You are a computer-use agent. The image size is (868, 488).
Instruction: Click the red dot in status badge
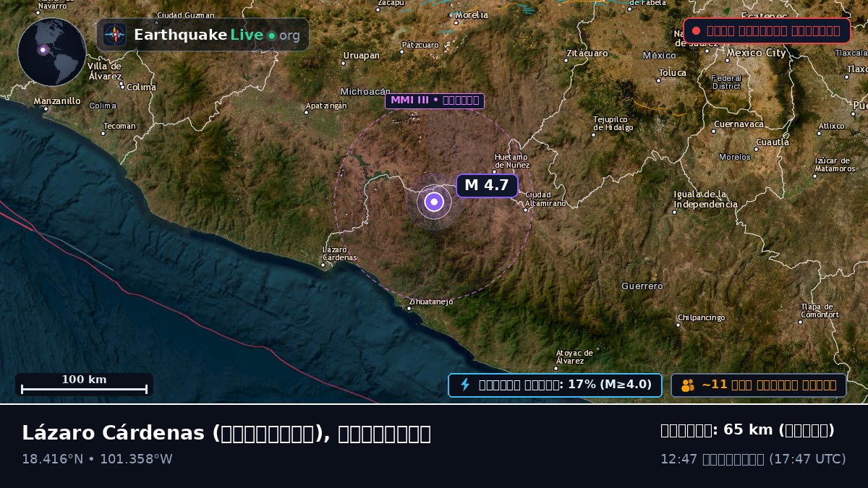click(696, 30)
